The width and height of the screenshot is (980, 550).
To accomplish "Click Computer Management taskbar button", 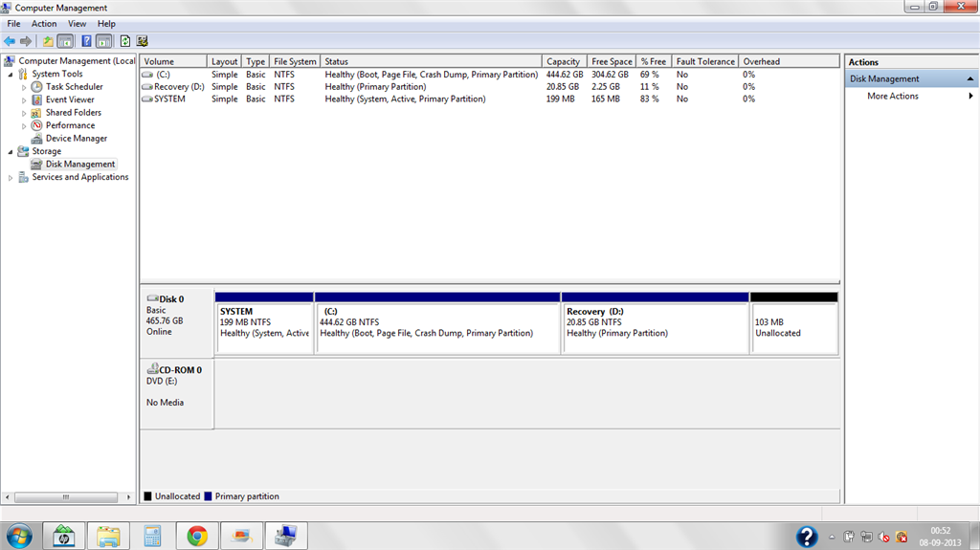I will pos(285,537).
